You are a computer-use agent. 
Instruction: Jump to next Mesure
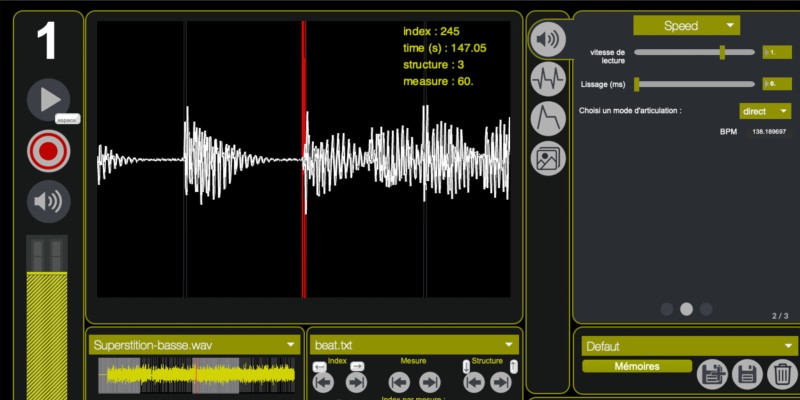(x=429, y=382)
